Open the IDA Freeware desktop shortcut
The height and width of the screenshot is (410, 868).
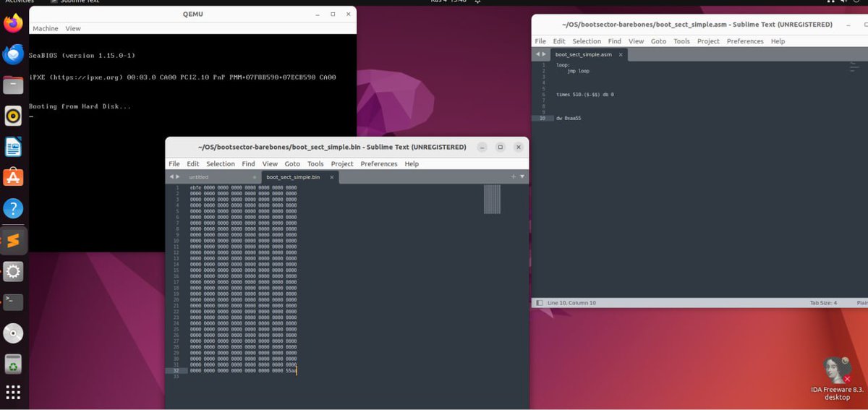tap(837, 379)
